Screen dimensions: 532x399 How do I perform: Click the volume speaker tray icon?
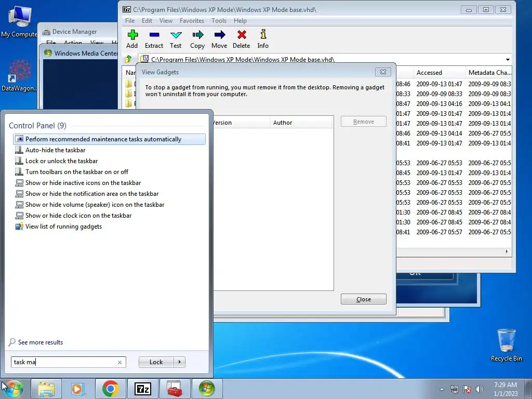pos(480,389)
